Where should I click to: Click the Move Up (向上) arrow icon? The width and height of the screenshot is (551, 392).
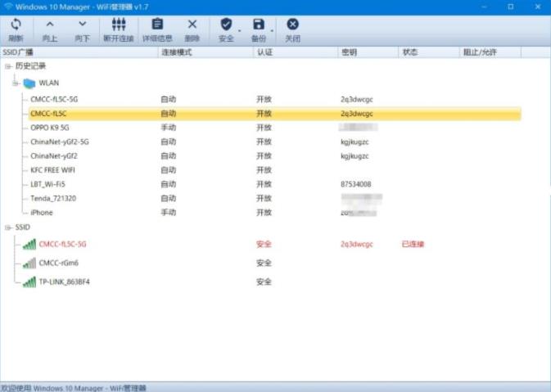pos(50,24)
